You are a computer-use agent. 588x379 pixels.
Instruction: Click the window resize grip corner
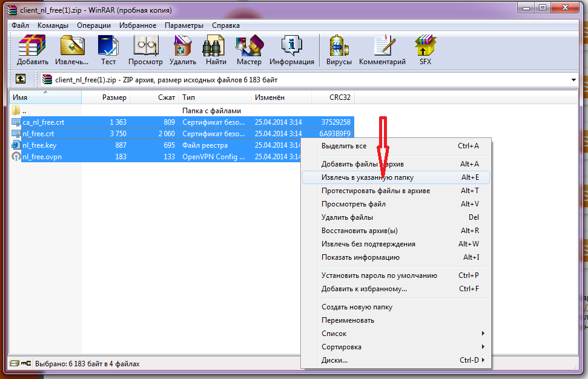tap(575, 367)
